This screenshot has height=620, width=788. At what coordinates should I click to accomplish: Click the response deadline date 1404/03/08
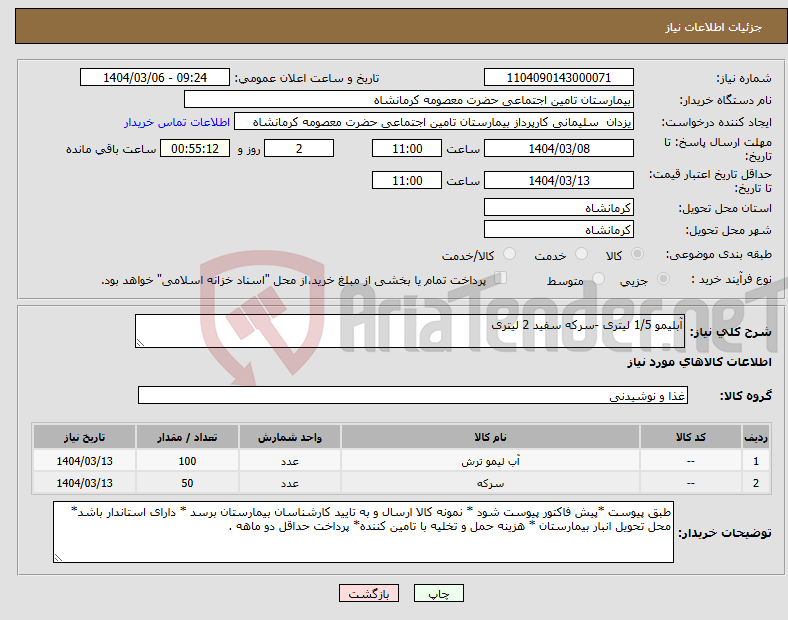tap(558, 149)
